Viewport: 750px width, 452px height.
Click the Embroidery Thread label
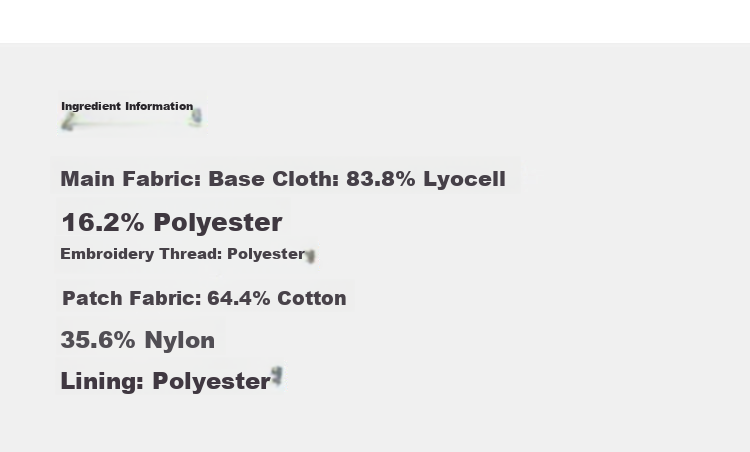pyautogui.click(x=141, y=254)
